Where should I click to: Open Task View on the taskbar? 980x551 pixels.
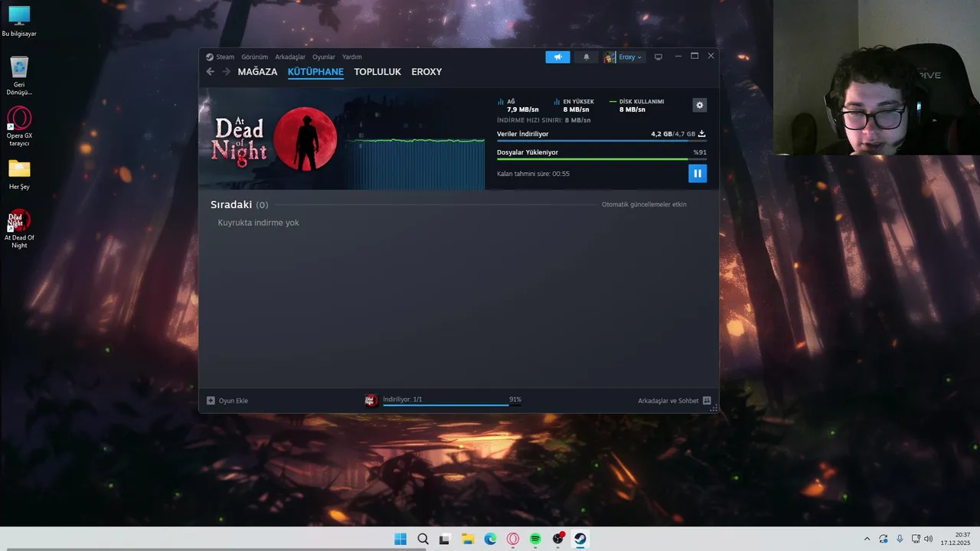(x=445, y=539)
